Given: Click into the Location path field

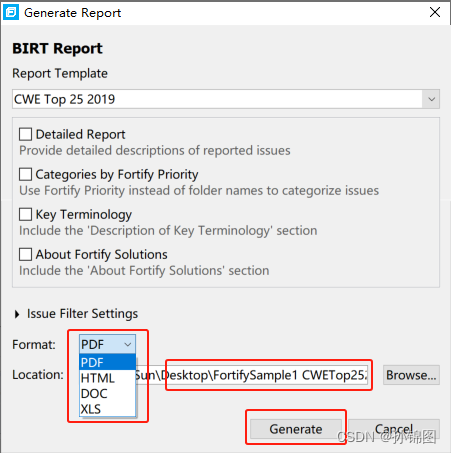Looking at the screenshot, I should [252, 375].
